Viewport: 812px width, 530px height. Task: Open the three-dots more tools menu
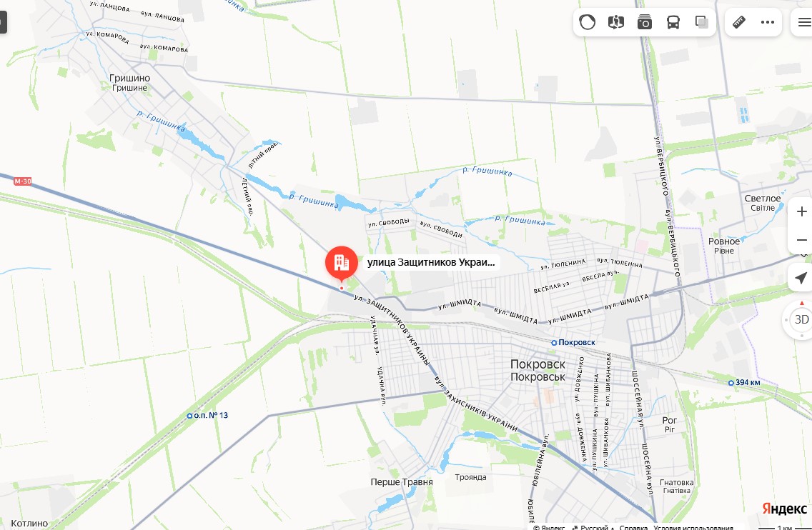(x=768, y=22)
